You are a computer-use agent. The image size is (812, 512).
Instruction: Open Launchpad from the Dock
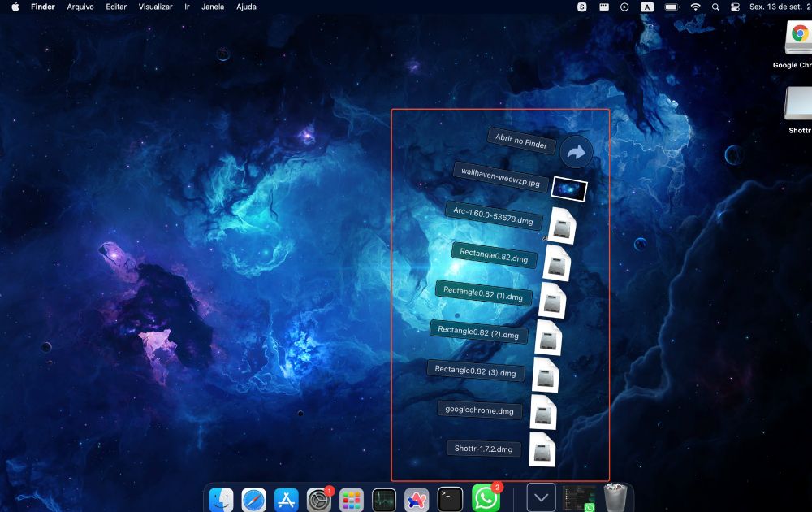(x=352, y=500)
